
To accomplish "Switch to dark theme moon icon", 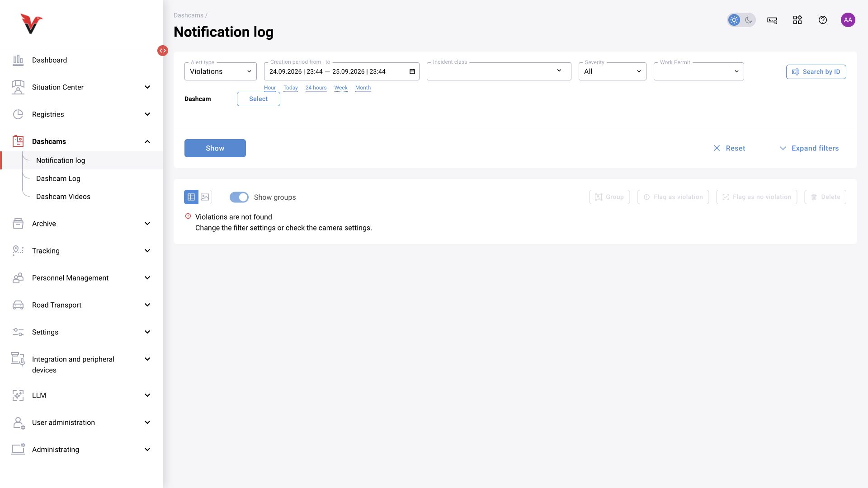I will [749, 20].
